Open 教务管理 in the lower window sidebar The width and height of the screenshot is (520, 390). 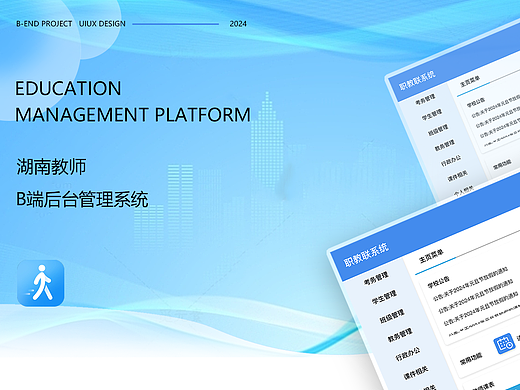click(x=400, y=335)
